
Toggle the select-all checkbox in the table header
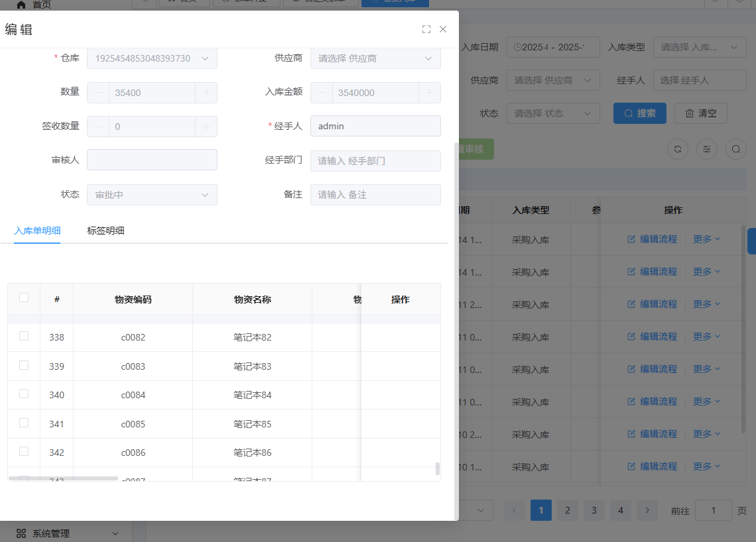(x=24, y=298)
